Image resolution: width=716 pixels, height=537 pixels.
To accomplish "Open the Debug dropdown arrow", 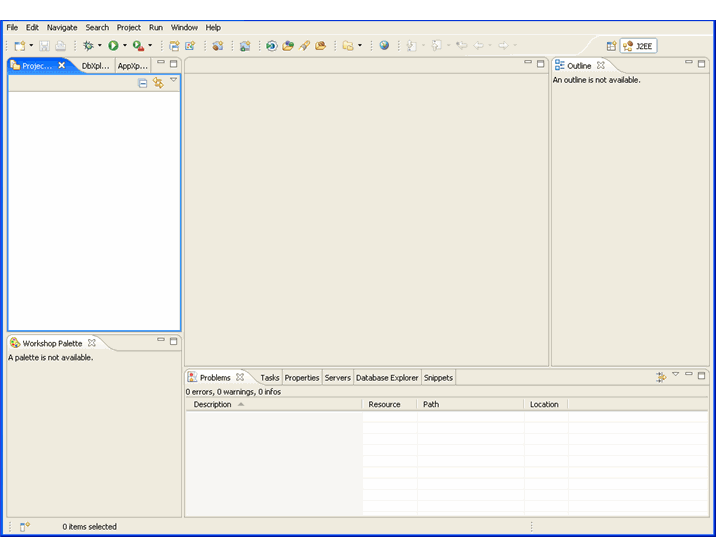I will [x=100, y=46].
